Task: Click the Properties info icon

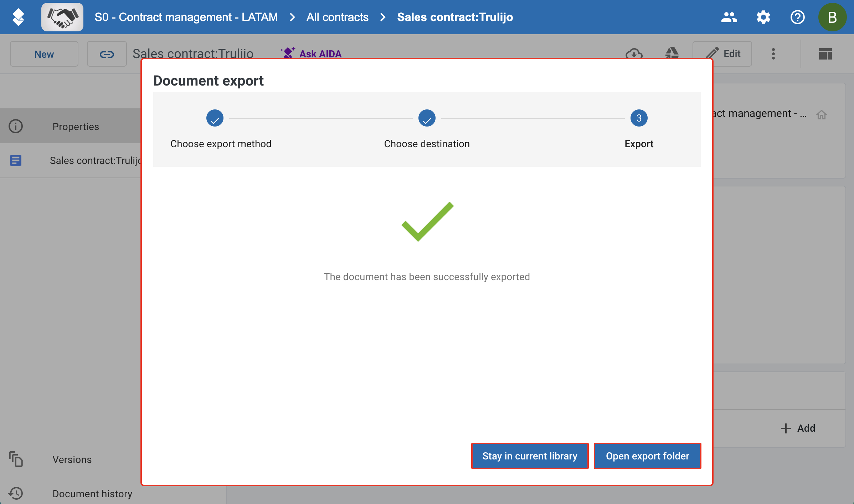Action: [x=16, y=126]
